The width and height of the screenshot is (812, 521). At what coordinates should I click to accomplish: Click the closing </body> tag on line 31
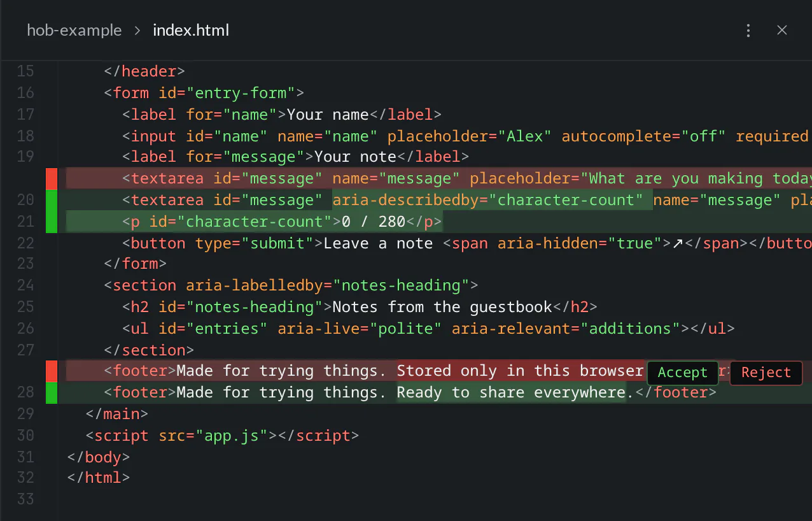pos(99,457)
